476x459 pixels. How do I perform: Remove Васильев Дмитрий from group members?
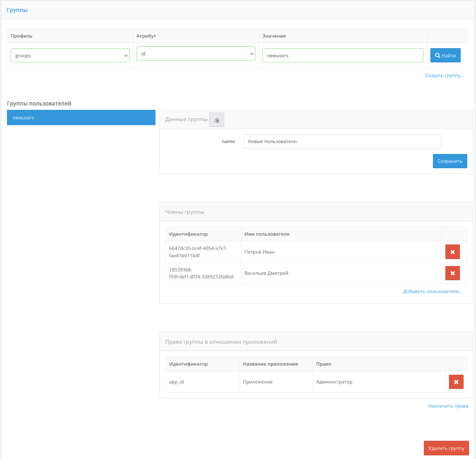tap(453, 273)
